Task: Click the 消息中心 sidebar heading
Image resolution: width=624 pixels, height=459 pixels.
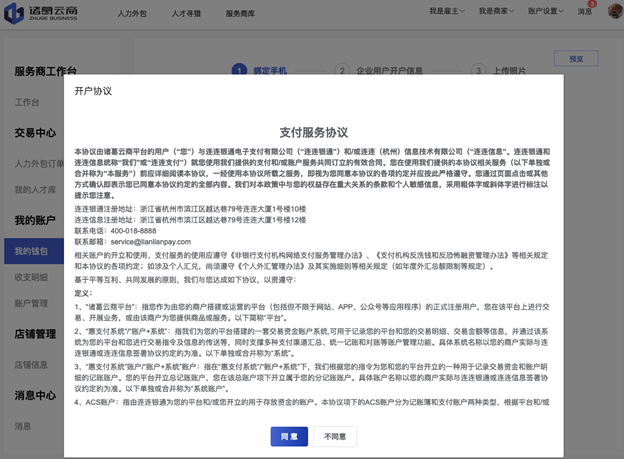Action: [35, 396]
